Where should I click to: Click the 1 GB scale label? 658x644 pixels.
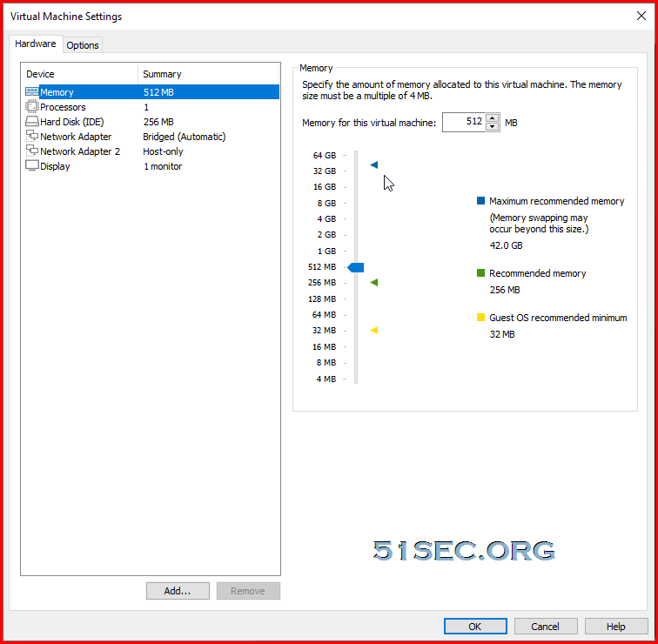(x=327, y=251)
